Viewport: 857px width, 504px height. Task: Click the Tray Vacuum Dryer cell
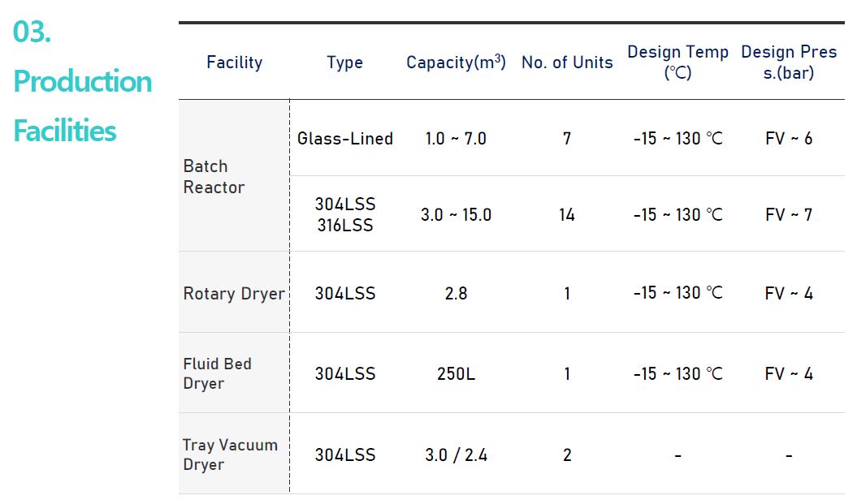pos(230,454)
